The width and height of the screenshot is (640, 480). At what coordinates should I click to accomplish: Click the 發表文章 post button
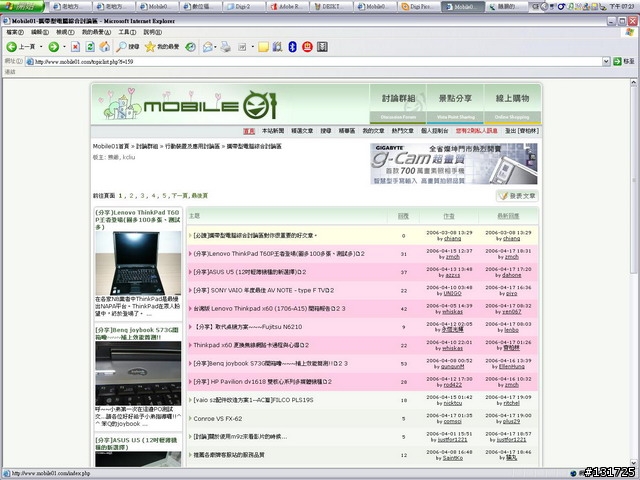(x=517, y=196)
